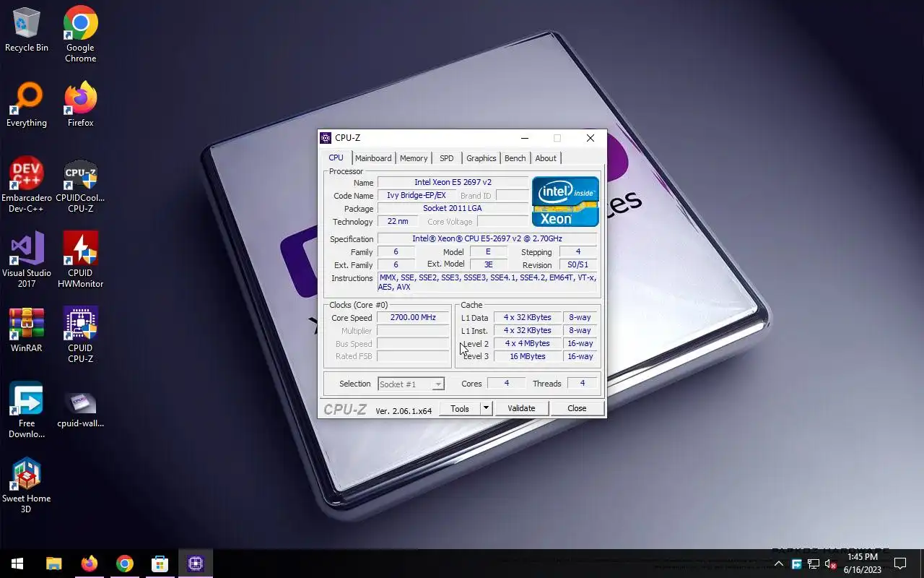Click the taskbar clock and date
The width and height of the screenshot is (924, 578).
click(x=863, y=564)
